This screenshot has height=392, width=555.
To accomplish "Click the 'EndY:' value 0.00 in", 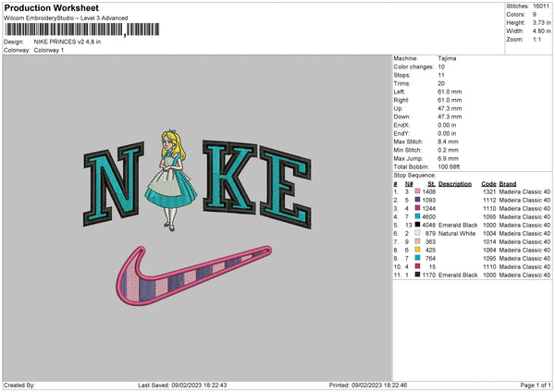I will click(x=447, y=133).
